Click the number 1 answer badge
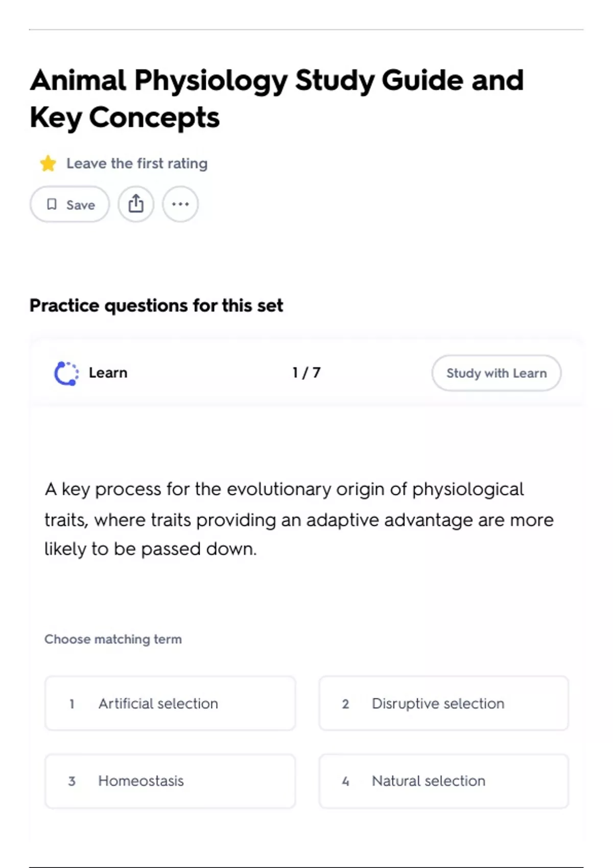The image size is (613, 868). (72, 704)
